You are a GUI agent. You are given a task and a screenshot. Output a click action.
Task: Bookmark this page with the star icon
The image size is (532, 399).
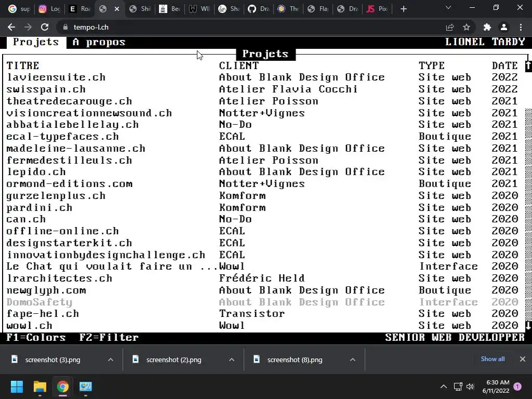coord(467,27)
